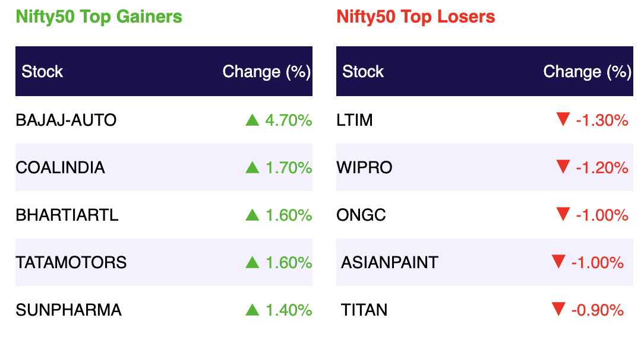Click the red down arrow beside LTIM
This screenshot has height=337, width=644.
point(563,119)
